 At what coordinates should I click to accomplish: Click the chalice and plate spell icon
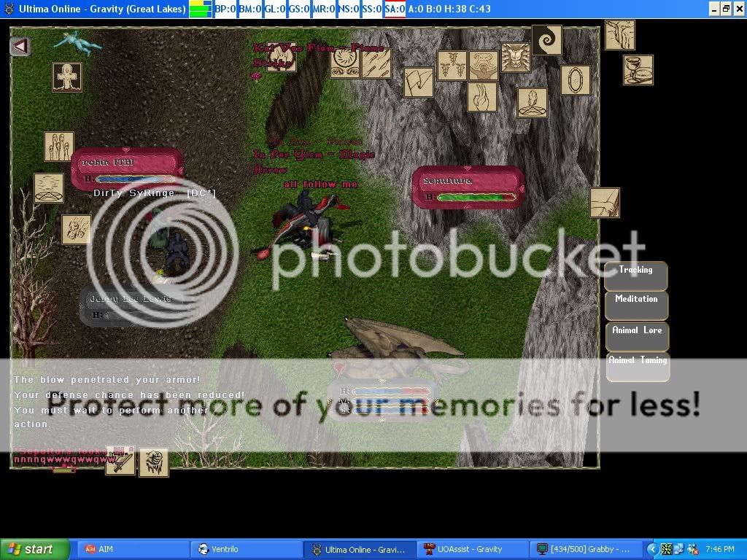(x=638, y=70)
